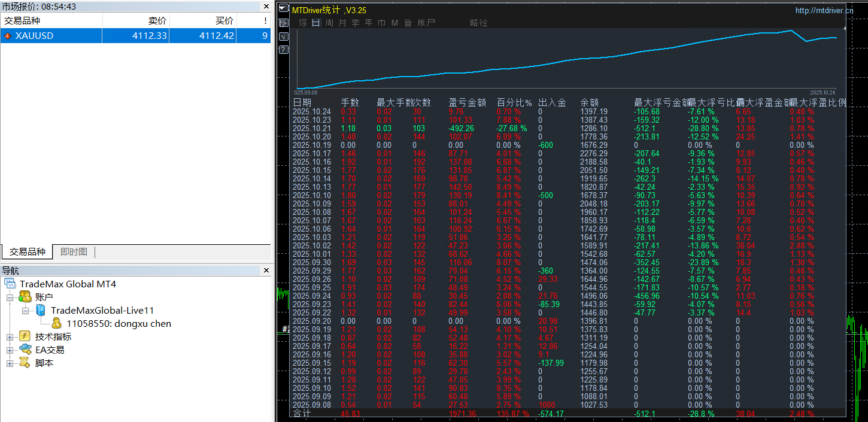
Task: Select the XAUUSD row in Market Watch
Action: 135,36
